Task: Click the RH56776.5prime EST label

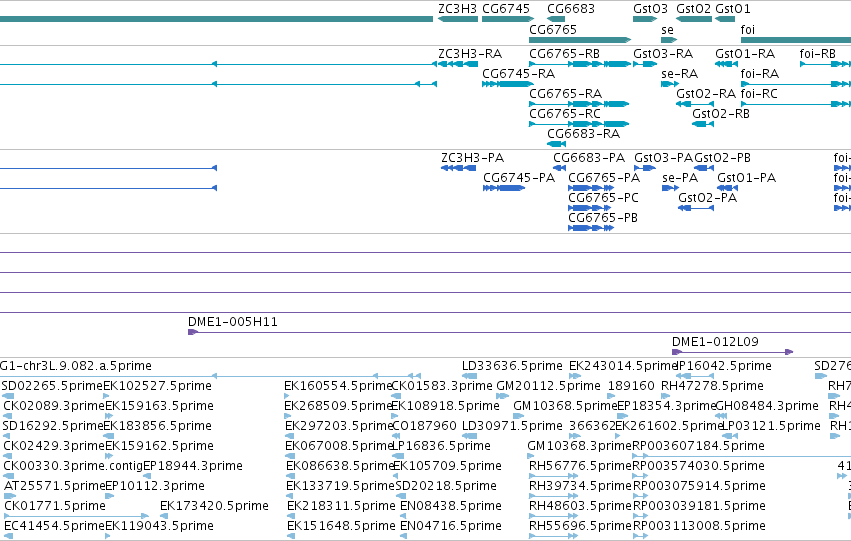Action: click(581, 466)
